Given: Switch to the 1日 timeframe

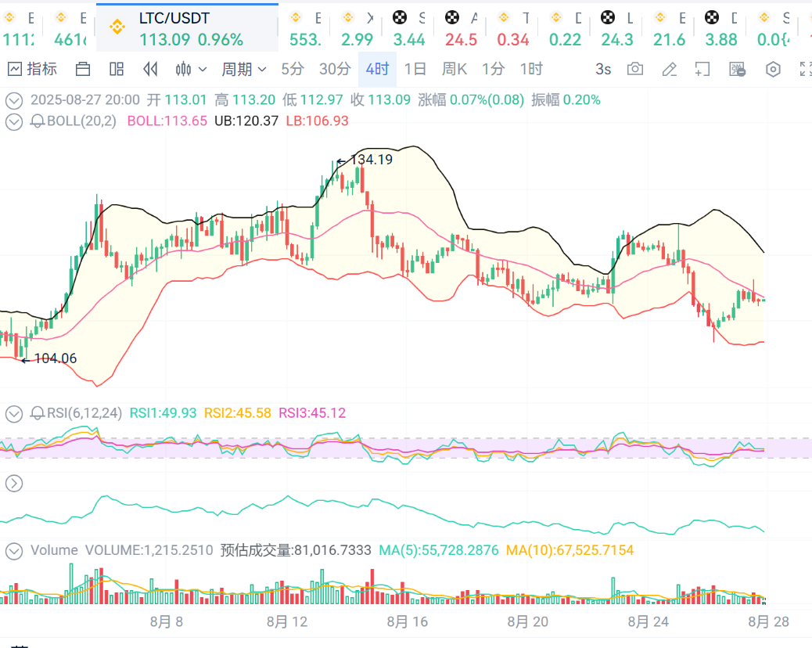Looking at the screenshot, I should (415, 69).
